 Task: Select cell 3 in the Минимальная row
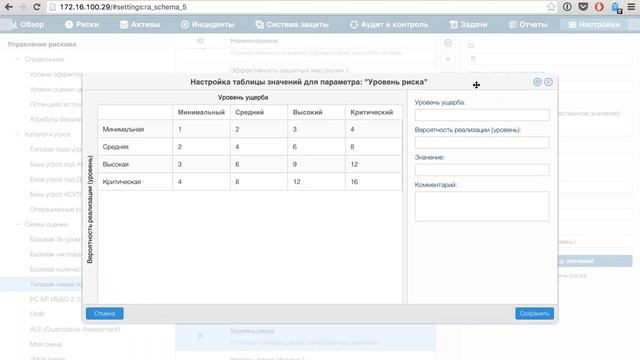pos(316,129)
